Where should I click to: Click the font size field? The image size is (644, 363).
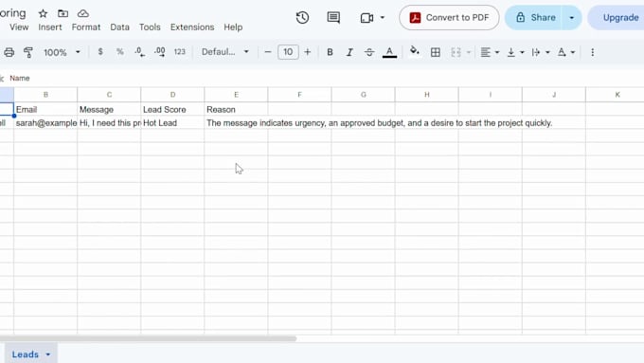coord(288,52)
